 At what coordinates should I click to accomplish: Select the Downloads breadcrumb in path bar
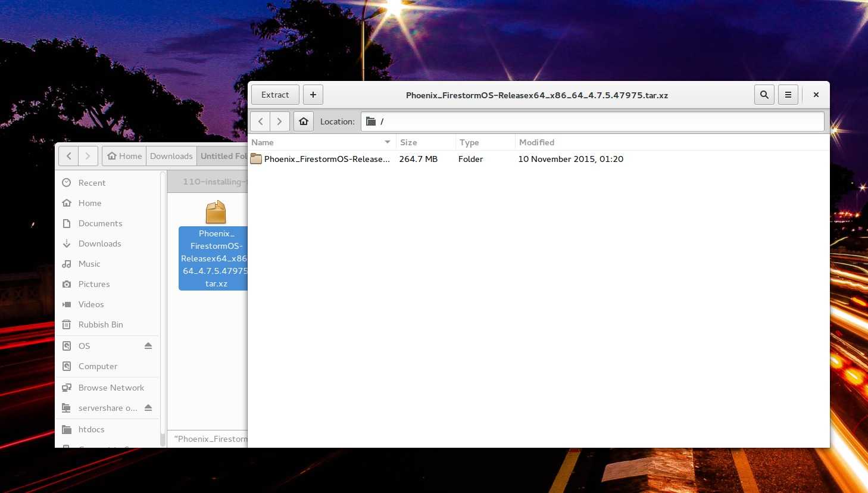[171, 156]
